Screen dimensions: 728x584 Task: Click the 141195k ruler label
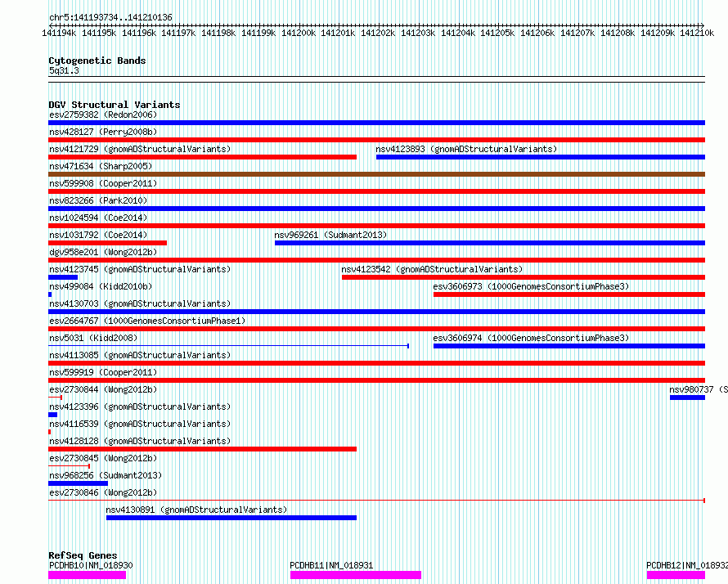click(99, 33)
